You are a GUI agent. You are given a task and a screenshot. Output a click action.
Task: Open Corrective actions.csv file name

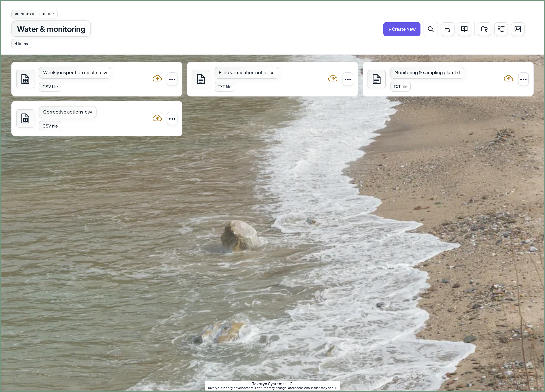pos(68,112)
